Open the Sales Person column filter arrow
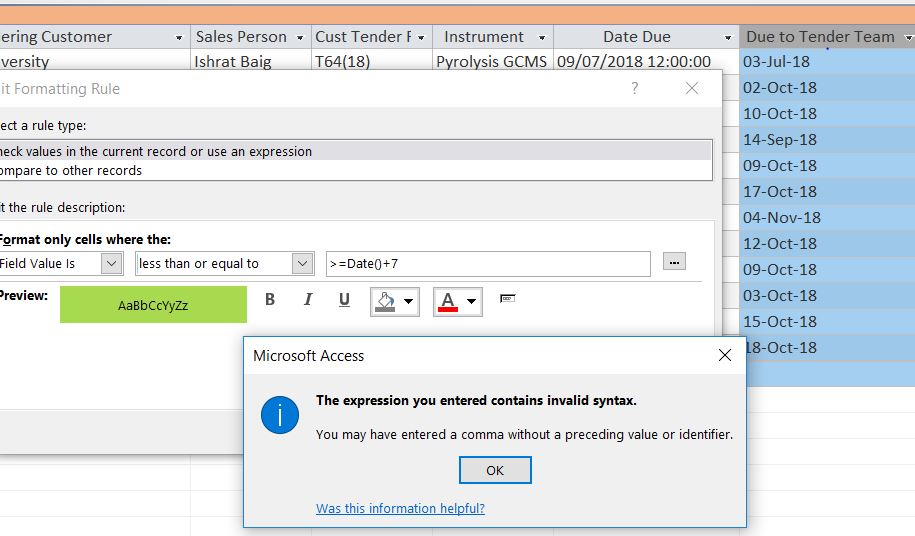The image size is (915, 536). 300,37
